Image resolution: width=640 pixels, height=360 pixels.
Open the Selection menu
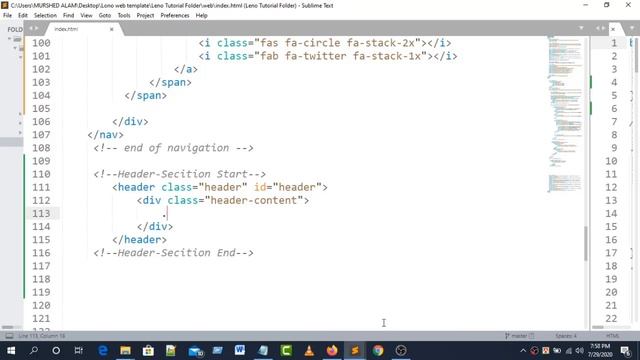pyautogui.click(x=45, y=16)
